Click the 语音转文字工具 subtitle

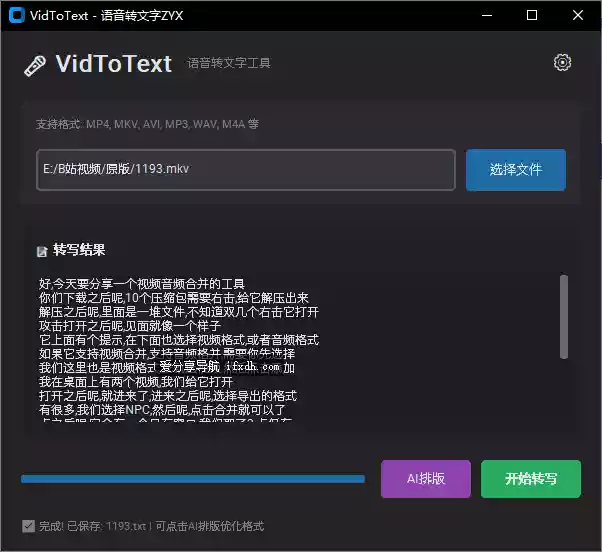229,63
